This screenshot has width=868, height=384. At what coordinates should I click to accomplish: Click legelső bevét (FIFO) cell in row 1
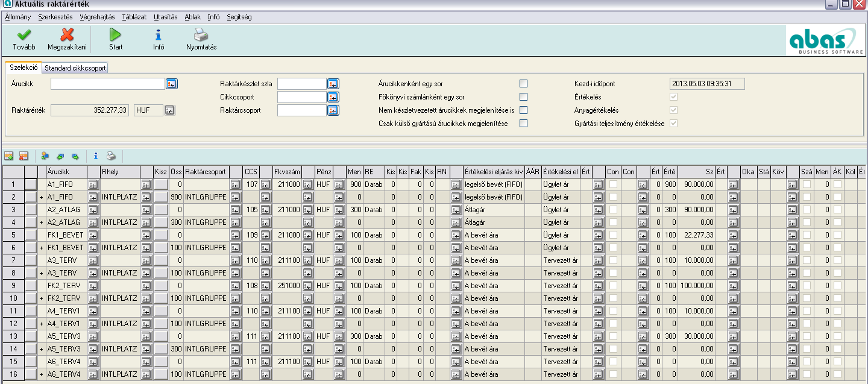point(494,184)
